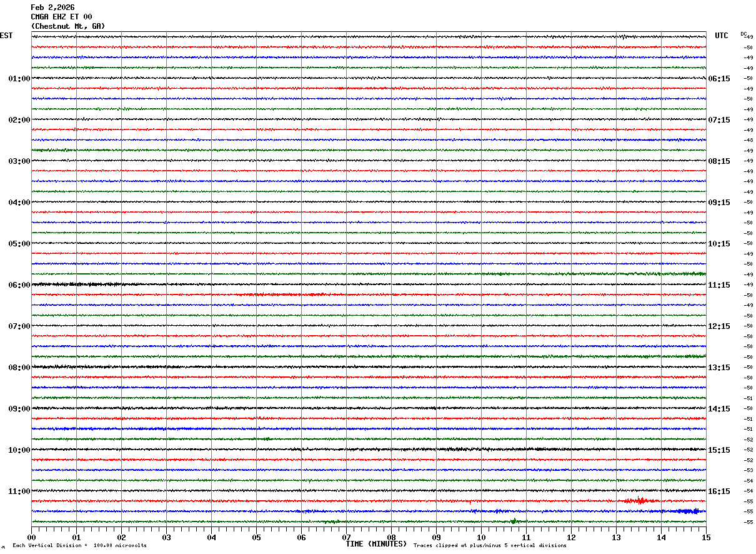Click the EST timezone header
This screenshot has width=756, height=554.
pyautogui.click(x=6, y=36)
